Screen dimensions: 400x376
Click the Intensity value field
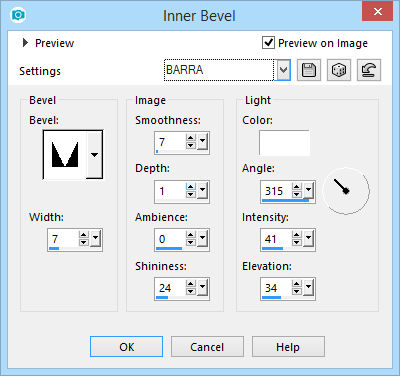click(x=277, y=239)
